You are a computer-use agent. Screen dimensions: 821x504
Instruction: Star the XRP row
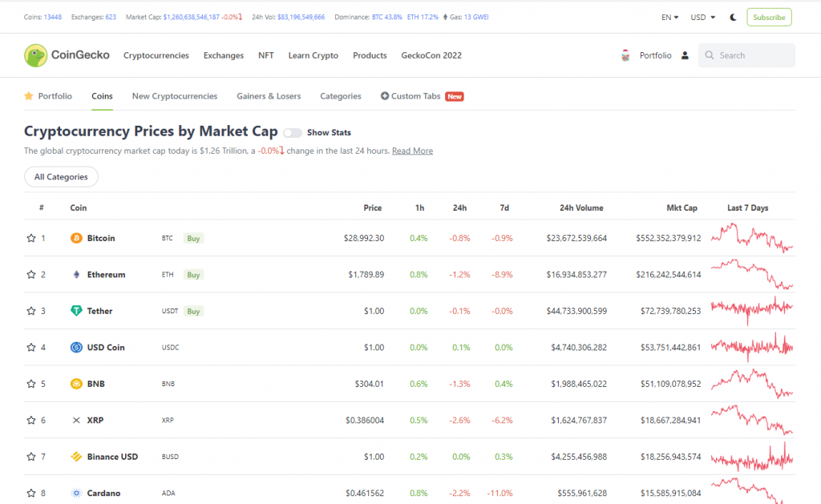pyautogui.click(x=31, y=420)
